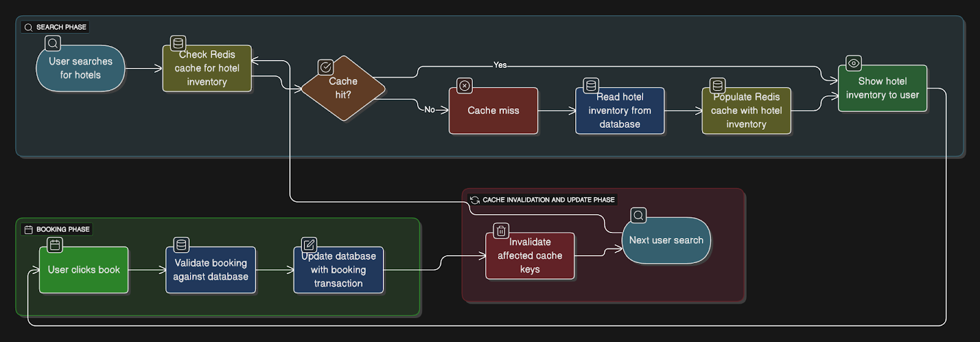Click the magnifier icon on Next user search node
The width and height of the screenshot is (980, 342).
[638, 215]
